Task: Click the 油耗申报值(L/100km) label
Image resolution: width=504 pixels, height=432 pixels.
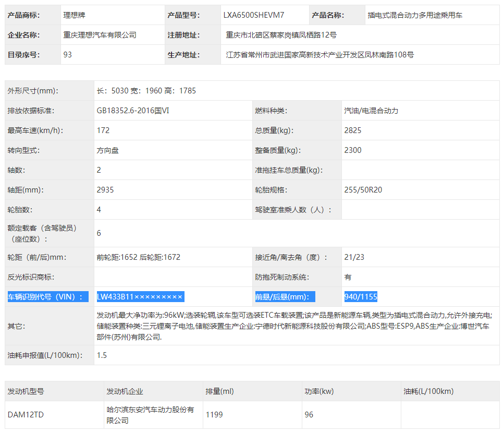Action: pos(45,355)
